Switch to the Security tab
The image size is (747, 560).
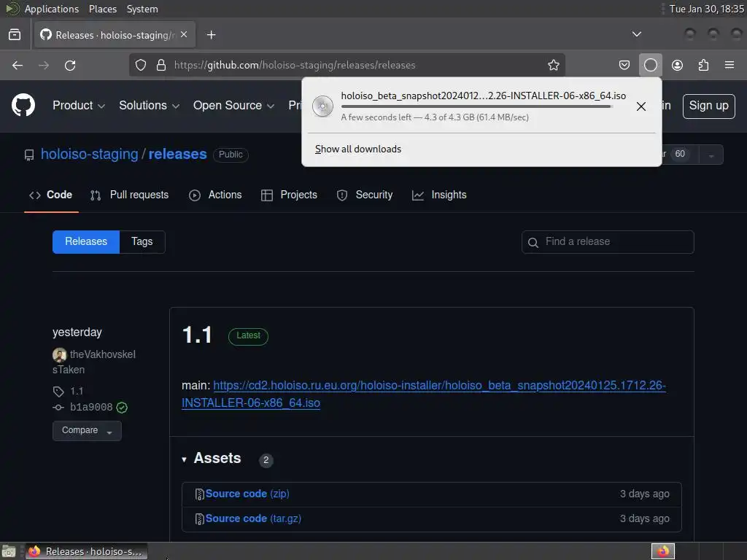(365, 195)
